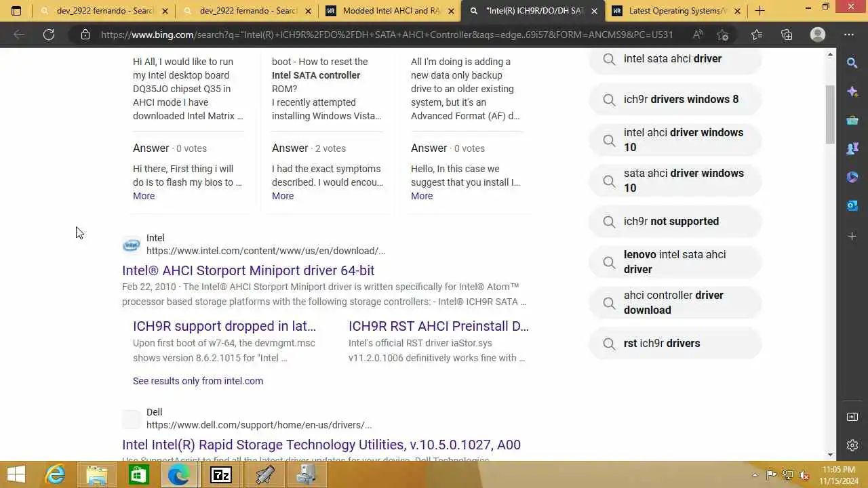This screenshot has width=868, height=488.
Task: Switch to Modded Intel AHCI and RAID tab
Action: 391,11
